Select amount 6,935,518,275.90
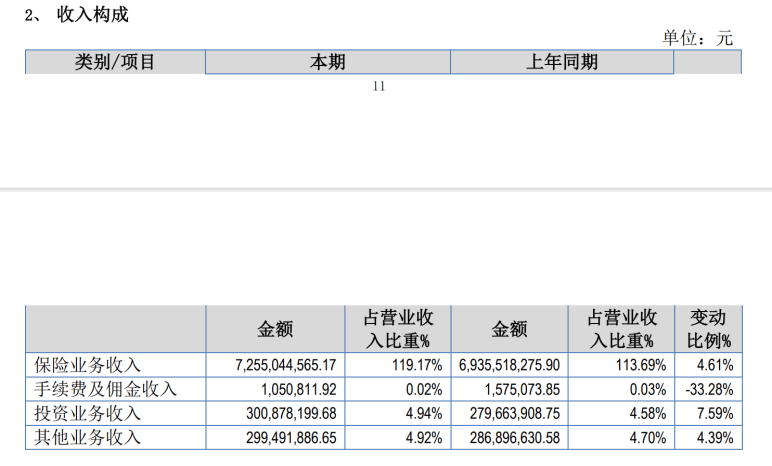The width and height of the screenshot is (772, 466). [510, 365]
